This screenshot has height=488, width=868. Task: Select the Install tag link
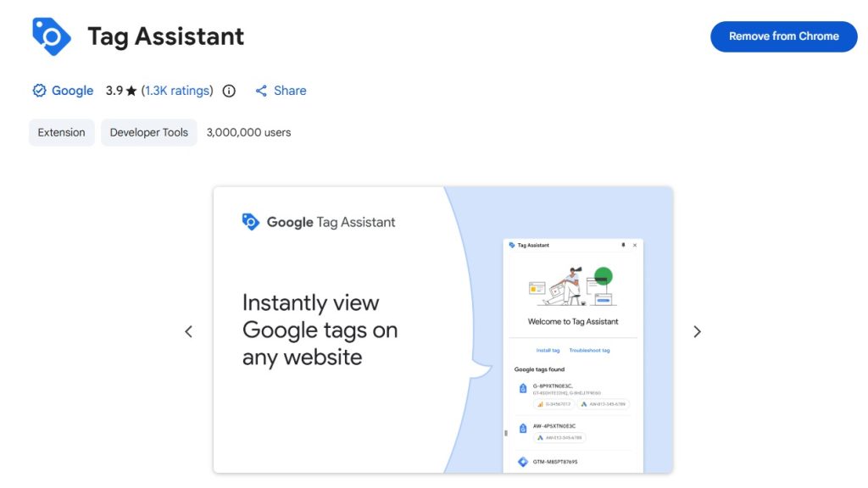pos(548,350)
